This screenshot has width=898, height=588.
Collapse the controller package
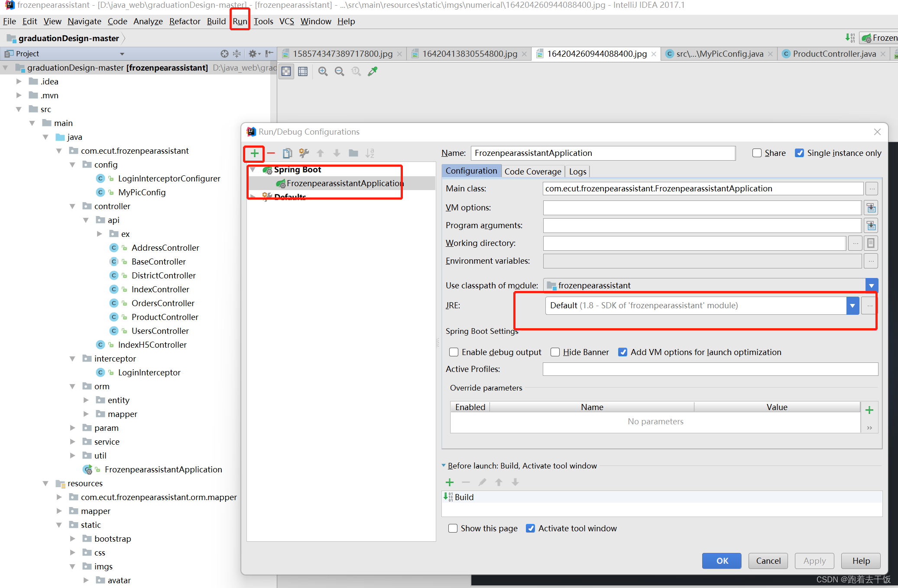(x=72, y=206)
